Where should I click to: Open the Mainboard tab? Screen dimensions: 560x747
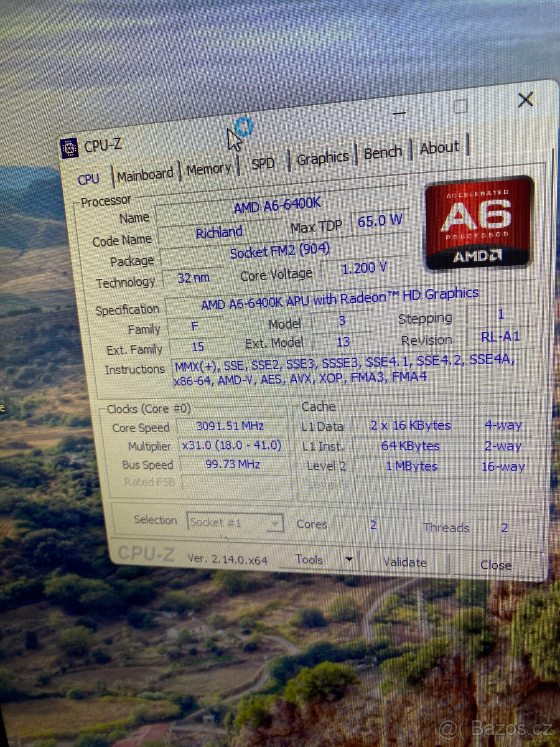click(145, 175)
